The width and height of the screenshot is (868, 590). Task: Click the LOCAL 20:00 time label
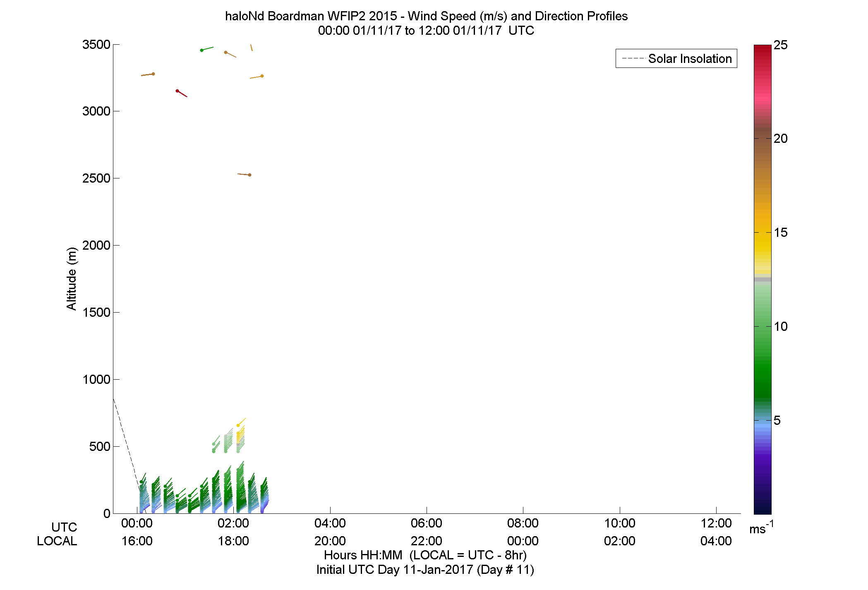tap(330, 541)
